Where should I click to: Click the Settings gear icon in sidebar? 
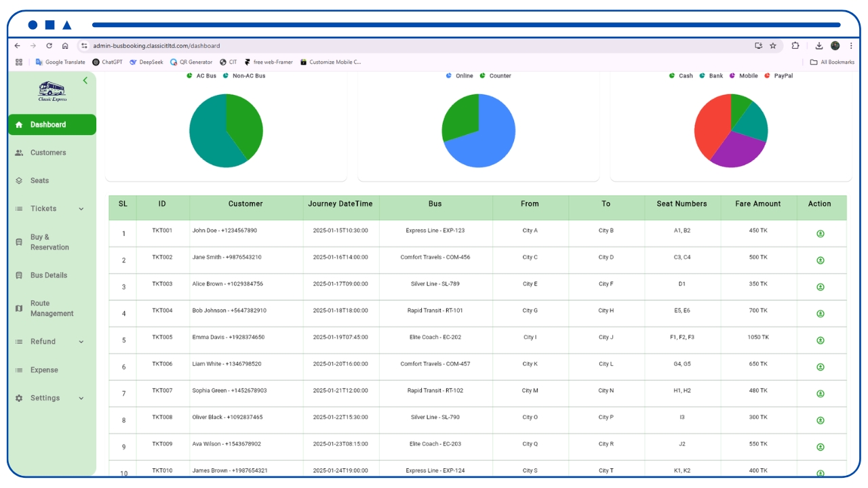click(19, 399)
